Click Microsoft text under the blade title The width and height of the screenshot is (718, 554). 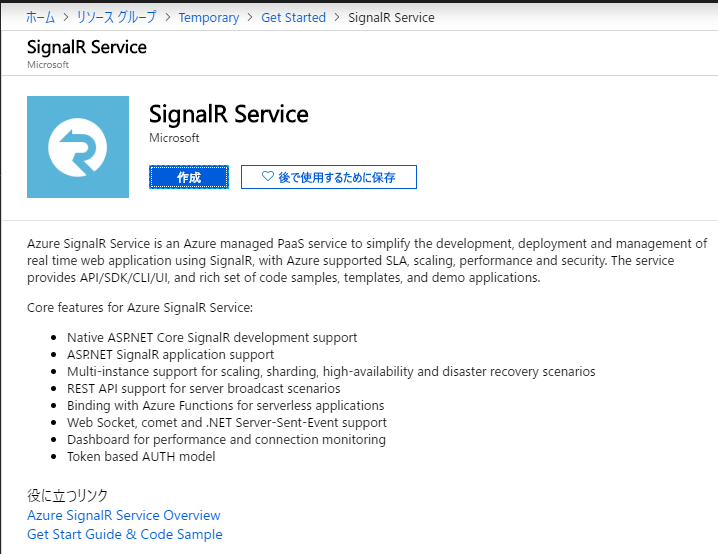[x=48, y=65]
